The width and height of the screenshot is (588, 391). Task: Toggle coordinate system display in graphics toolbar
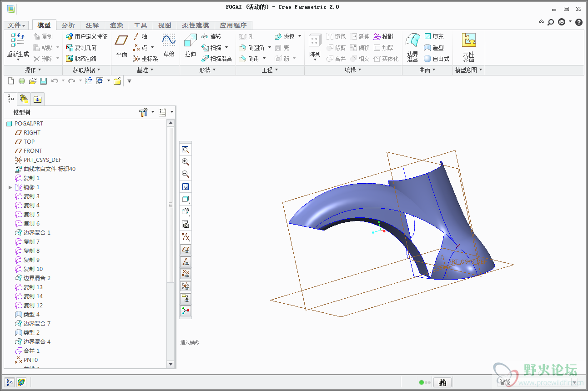tap(186, 286)
